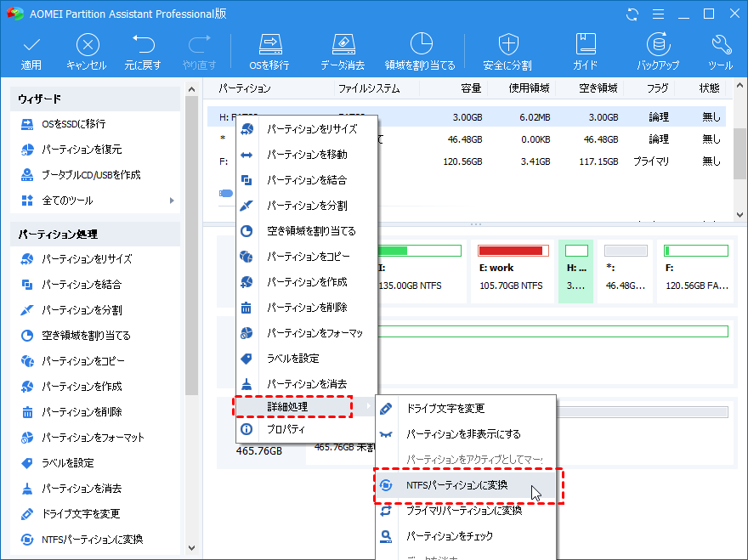Click sidebar パーティションをコピー icon
The image size is (748, 560).
click(x=27, y=361)
